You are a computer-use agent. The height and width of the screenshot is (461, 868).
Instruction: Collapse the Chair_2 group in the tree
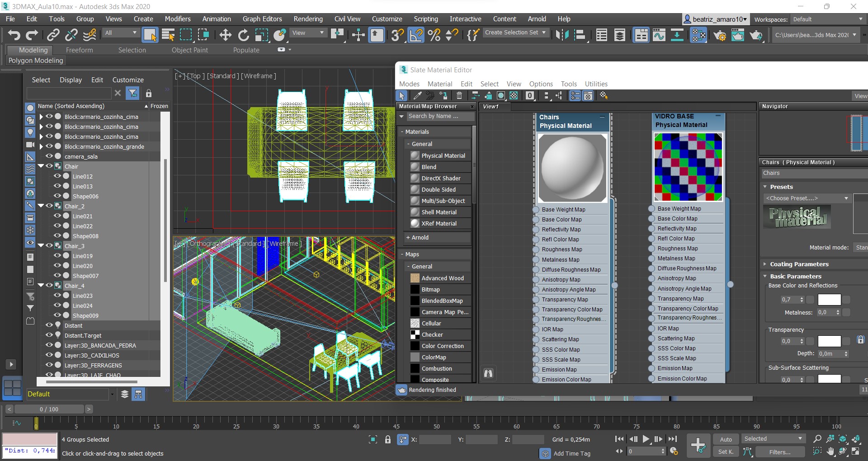point(41,206)
